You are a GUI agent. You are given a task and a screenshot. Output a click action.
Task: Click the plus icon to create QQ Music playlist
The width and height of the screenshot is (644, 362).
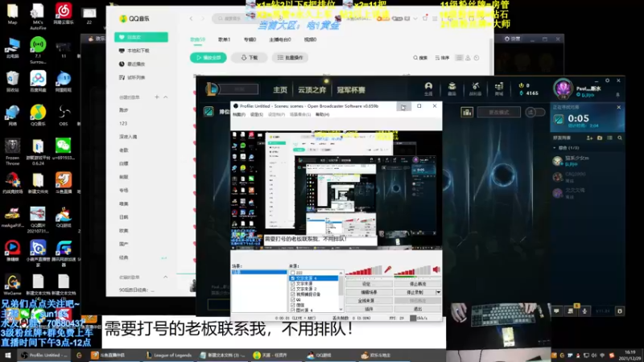[x=156, y=97]
